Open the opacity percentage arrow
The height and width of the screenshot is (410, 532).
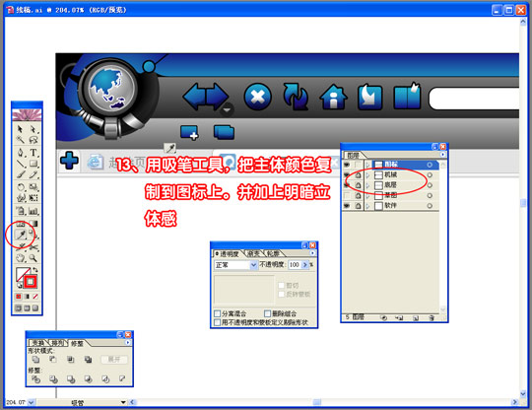[x=304, y=265]
